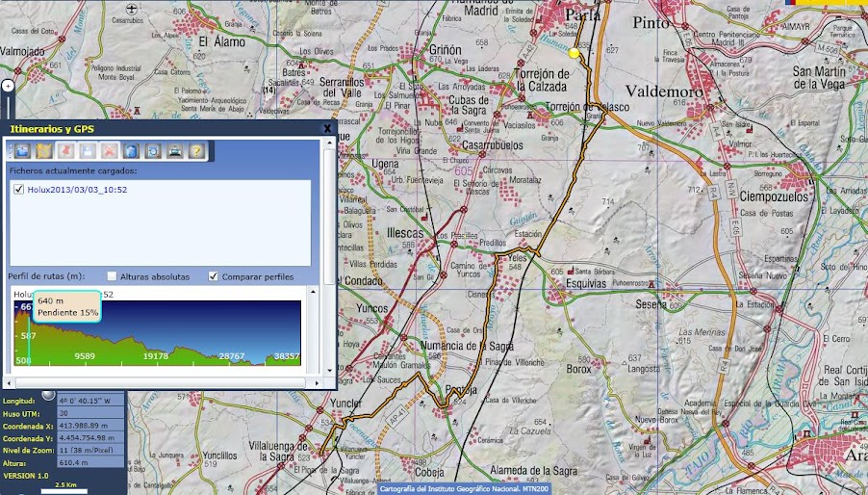Zoom to the route with the magnifier icon

[x=153, y=150]
